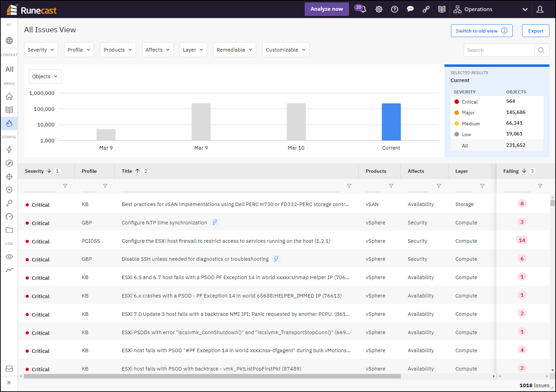556x392 pixels.
Task: Open the feedback chat bubble icon
Action: [x=410, y=9]
